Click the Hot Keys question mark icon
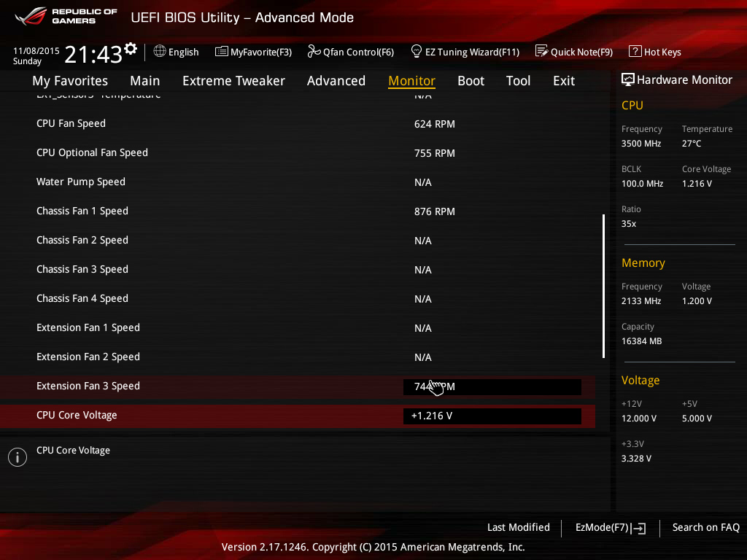 [635, 52]
